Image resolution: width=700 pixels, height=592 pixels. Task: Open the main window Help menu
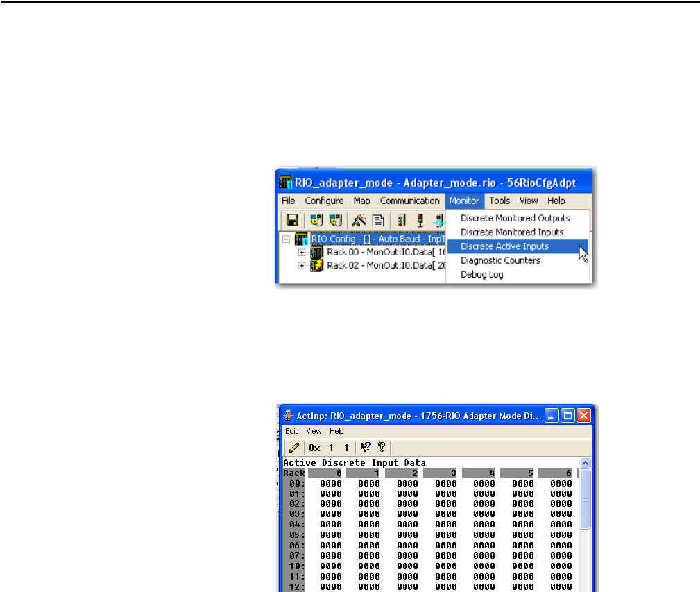pyautogui.click(x=556, y=201)
